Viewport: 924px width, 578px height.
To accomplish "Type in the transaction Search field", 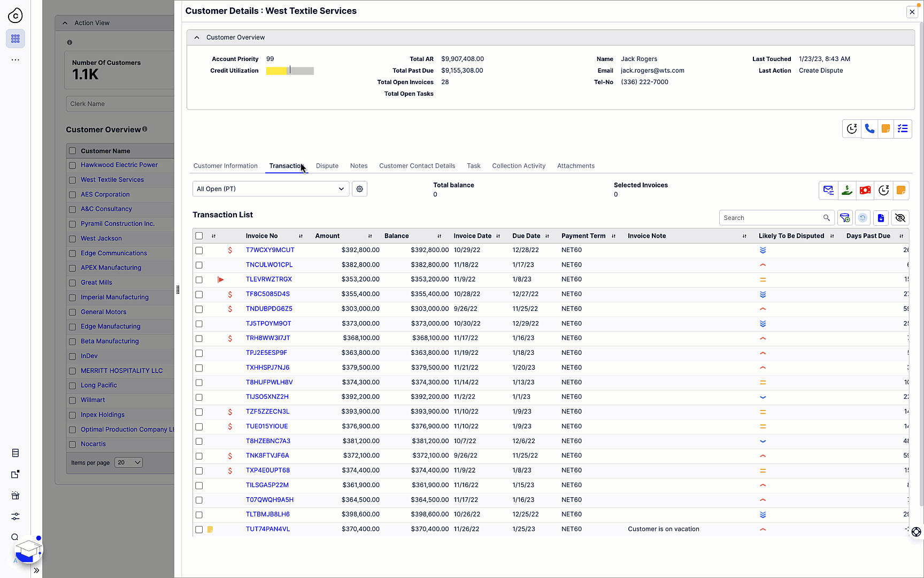I will (x=772, y=218).
